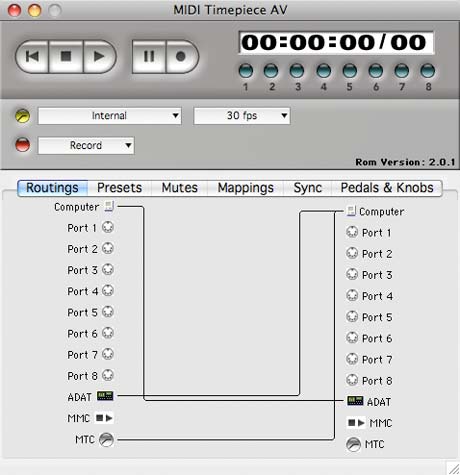The height and width of the screenshot is (475, 460).
Task: Click the Rom Version: 2.0.1 text
Action: (x=405, y=162)
